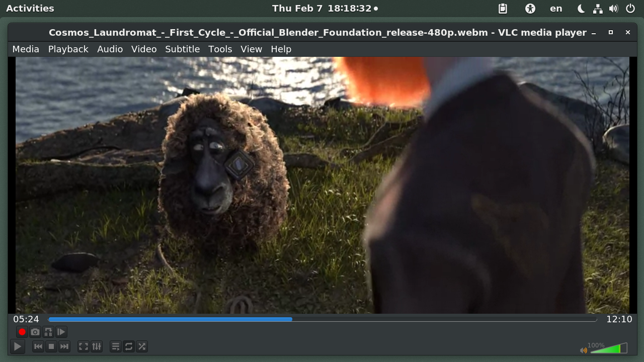Enable random playback order
Screen dimensions: 644x362
point(142,346)
